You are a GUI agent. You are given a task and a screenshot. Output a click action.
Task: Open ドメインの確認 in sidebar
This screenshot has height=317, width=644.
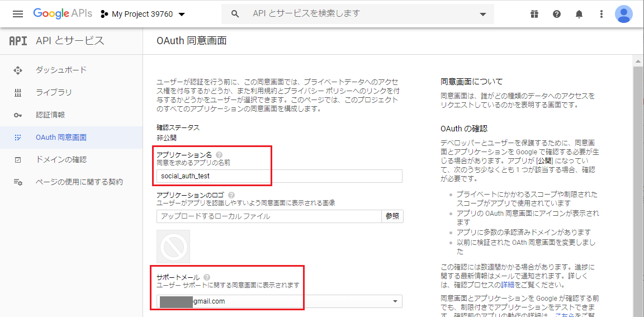pyautogui.click(x=72, y=159)
